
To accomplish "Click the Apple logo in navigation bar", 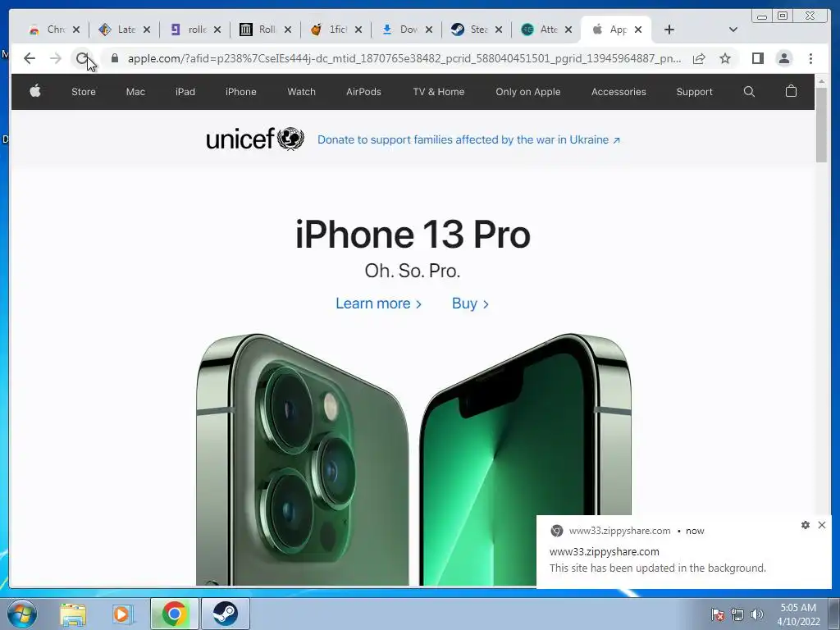I will (35, 92).
